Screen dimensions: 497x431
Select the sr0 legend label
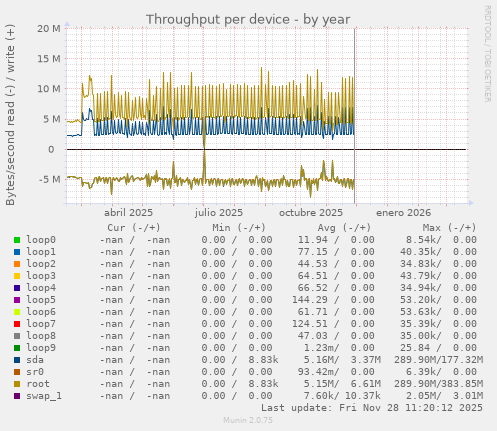[x=35, y=372]
